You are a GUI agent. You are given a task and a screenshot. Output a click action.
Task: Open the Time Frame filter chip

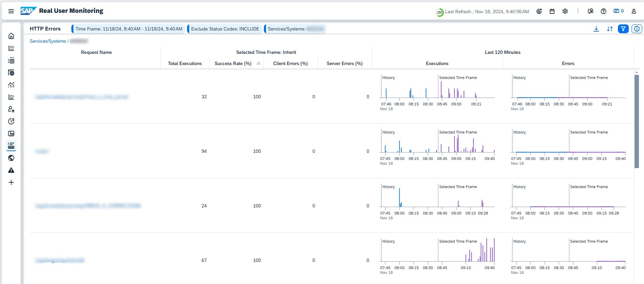129,29
